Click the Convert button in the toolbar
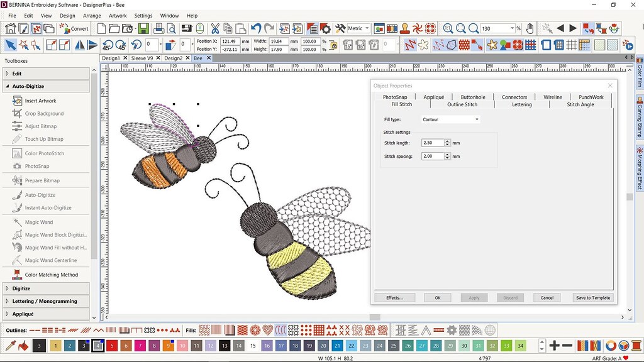 [x=75, y=28]
